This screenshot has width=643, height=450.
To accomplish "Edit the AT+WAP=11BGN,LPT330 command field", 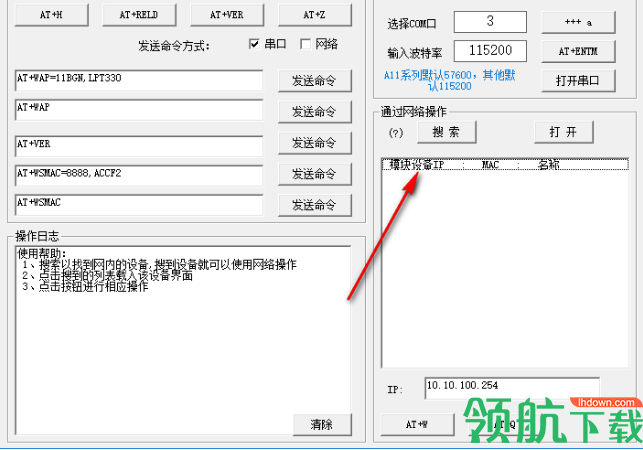I will 139,80.
